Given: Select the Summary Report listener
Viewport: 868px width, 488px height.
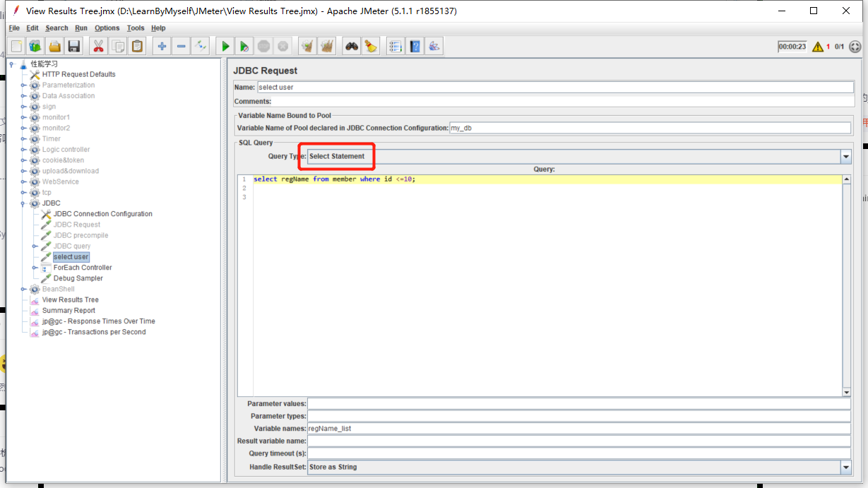Looking at the screenshot, I should coord(68,310).
